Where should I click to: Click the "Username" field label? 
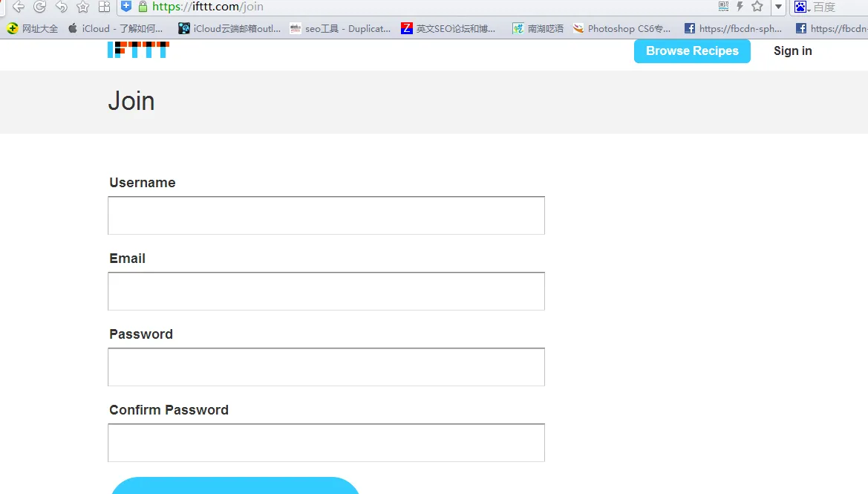[x=143, y=183]
